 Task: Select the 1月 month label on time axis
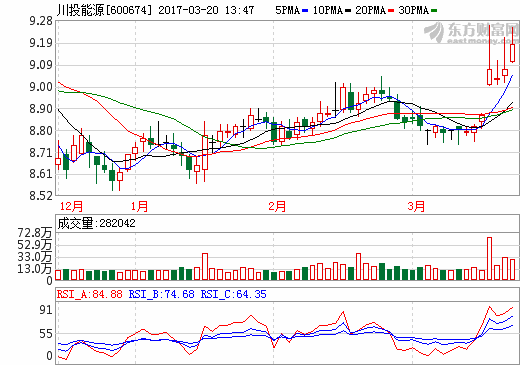click(x=139, y=206)
